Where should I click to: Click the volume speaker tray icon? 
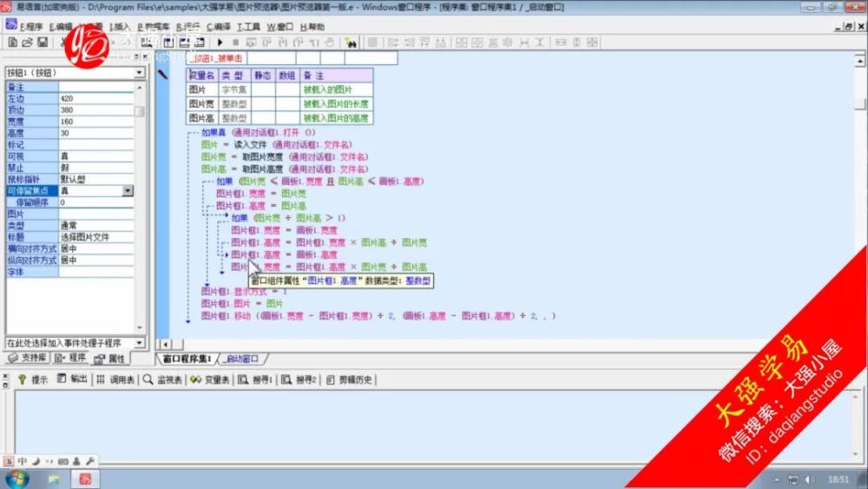809,479
